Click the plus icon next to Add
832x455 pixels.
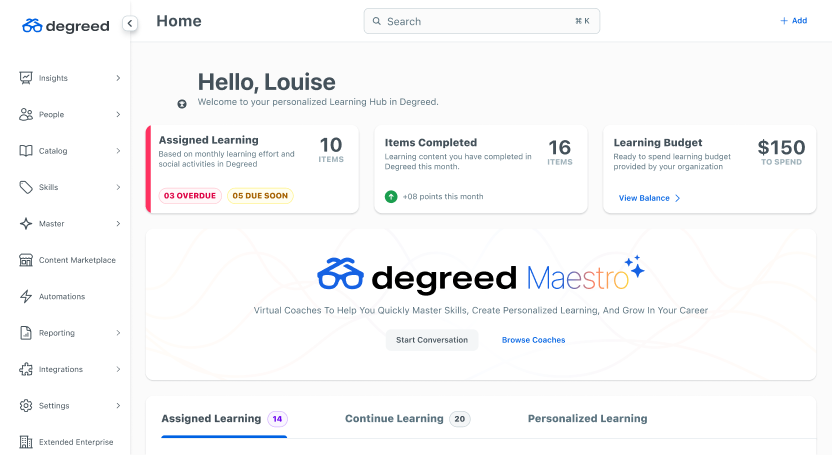coord(784,21)
